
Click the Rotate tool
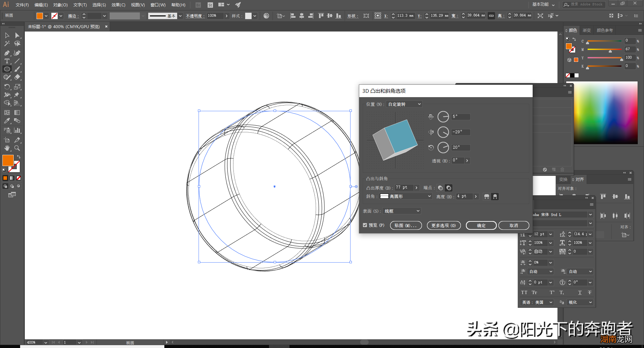pyautogui.click(x=7, y=87)
